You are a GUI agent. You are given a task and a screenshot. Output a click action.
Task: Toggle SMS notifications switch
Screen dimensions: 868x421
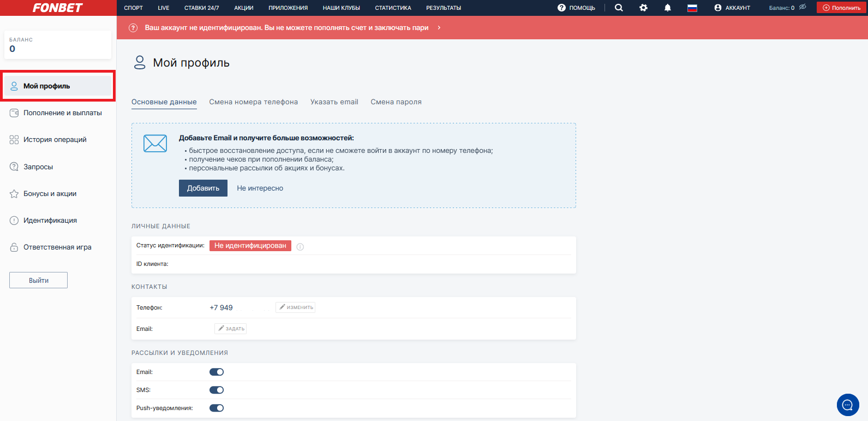pos(217,390)
